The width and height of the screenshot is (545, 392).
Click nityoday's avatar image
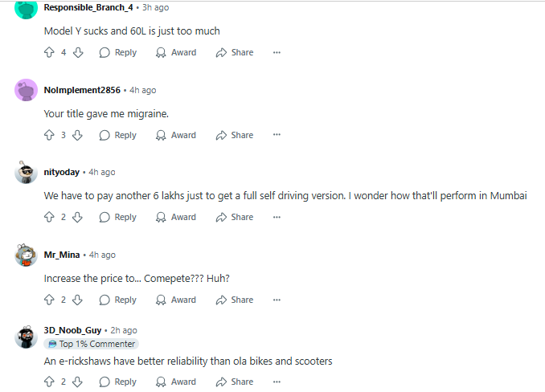26,173
